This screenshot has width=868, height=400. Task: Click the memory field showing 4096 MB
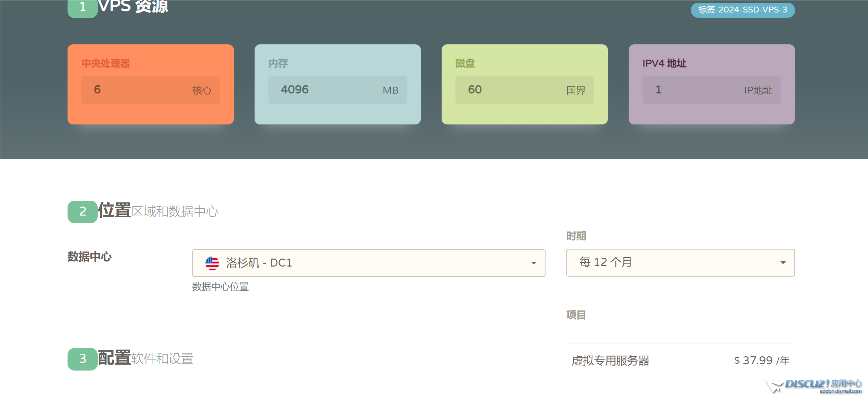(337, 90)
